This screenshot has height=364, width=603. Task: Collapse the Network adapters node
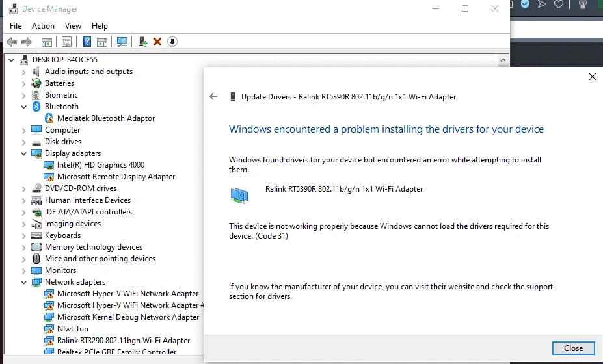point(24,282)
